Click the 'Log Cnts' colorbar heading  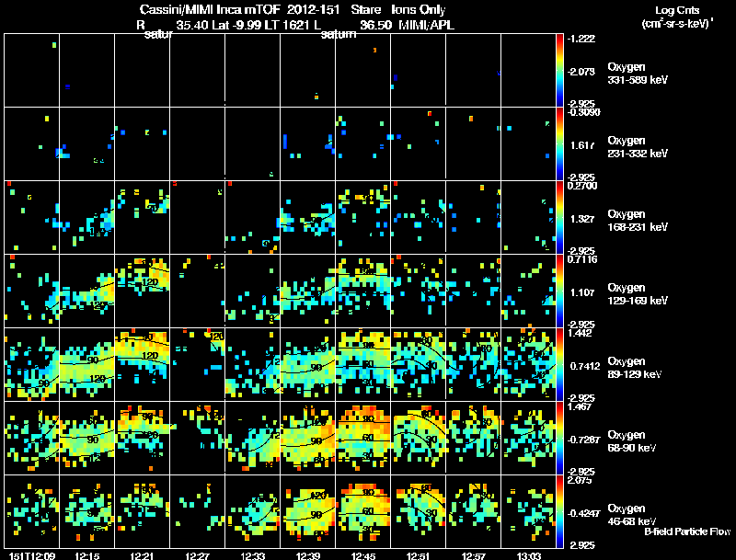click(x=677, y=10)
